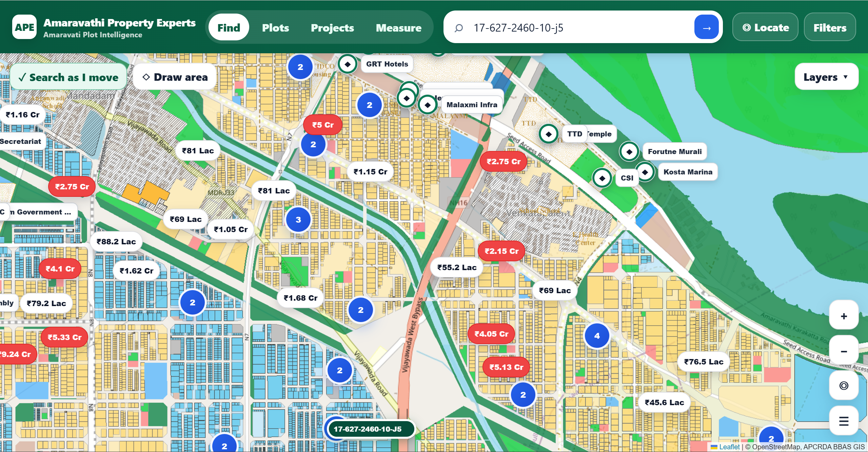The width and height of the screenshot is (868, 452).
Task: Click the APE logo icon
Action: pos(24,27)
